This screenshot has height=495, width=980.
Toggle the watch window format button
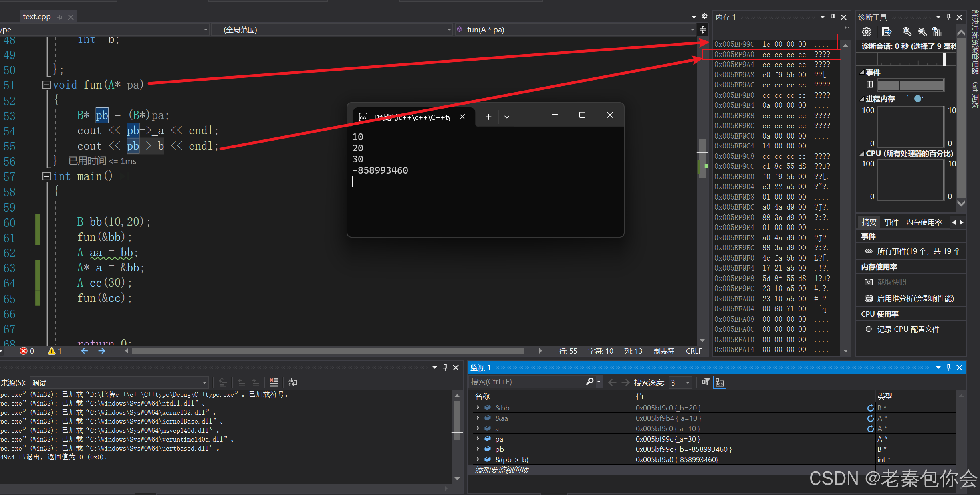point(720,382)
